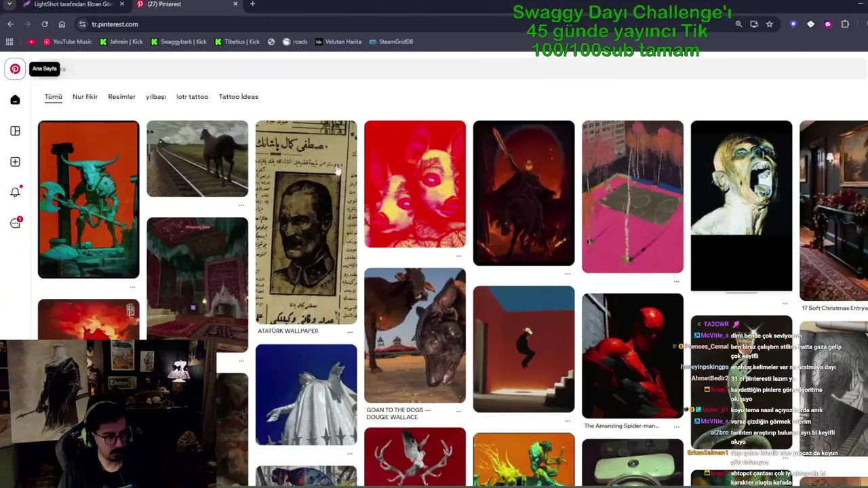Open the site information icon beside URL
Screen dimensions: 868x488
coord(82,24)
